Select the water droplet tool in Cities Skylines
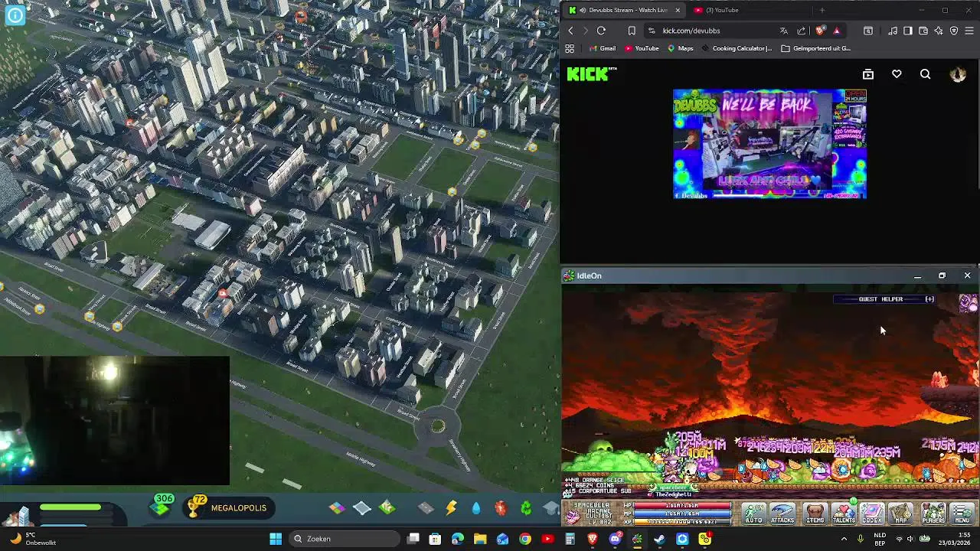Image resolution: width=980 pixels, height=551 pixels. 475,507
